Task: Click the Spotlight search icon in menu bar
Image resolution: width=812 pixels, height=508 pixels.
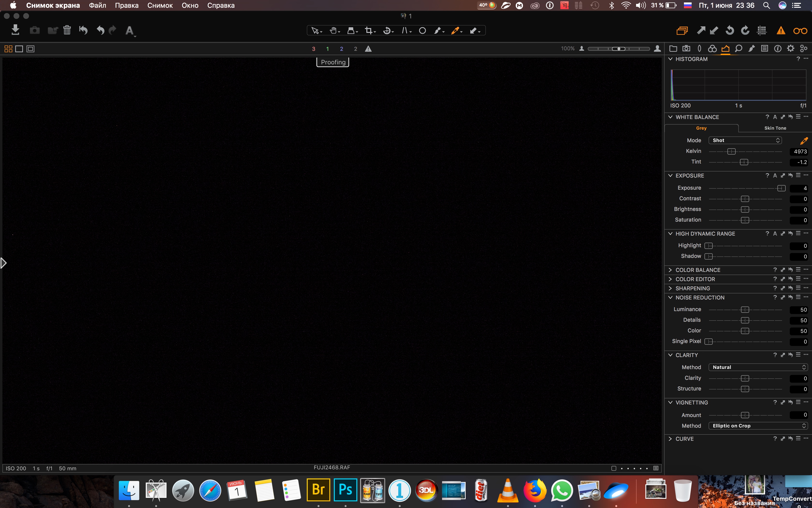Action: pos(766,5)
